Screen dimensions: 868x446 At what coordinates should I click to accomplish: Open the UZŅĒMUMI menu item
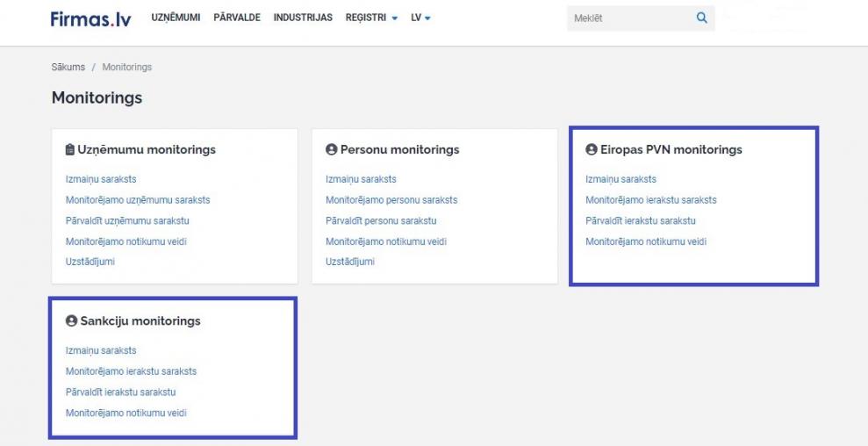[x=176, y=18]
